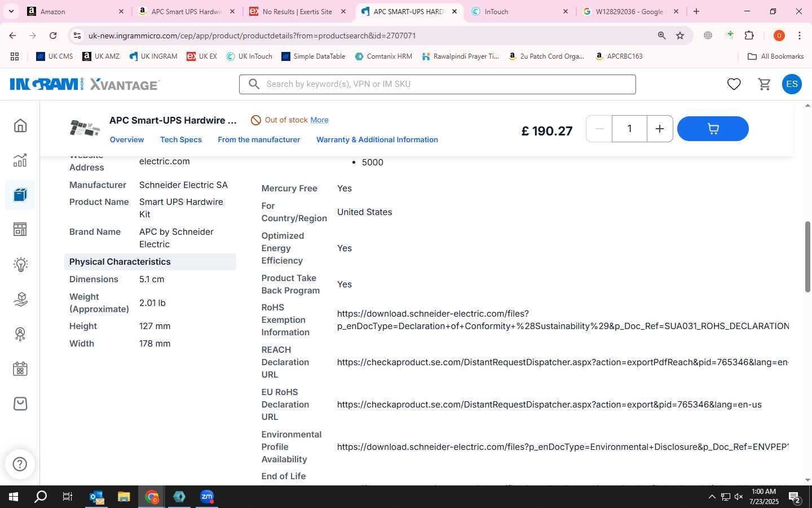
Task: Open a new browser tab
Action: (696, 11)
